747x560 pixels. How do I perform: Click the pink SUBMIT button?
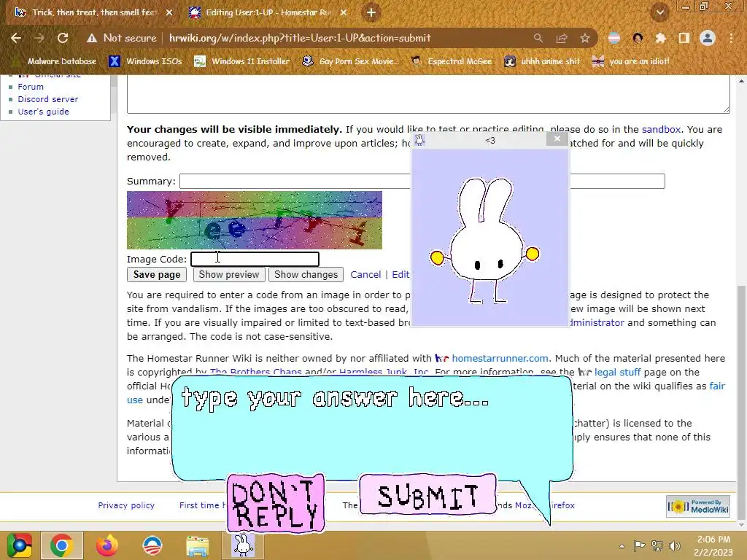(x=427, y=495)
